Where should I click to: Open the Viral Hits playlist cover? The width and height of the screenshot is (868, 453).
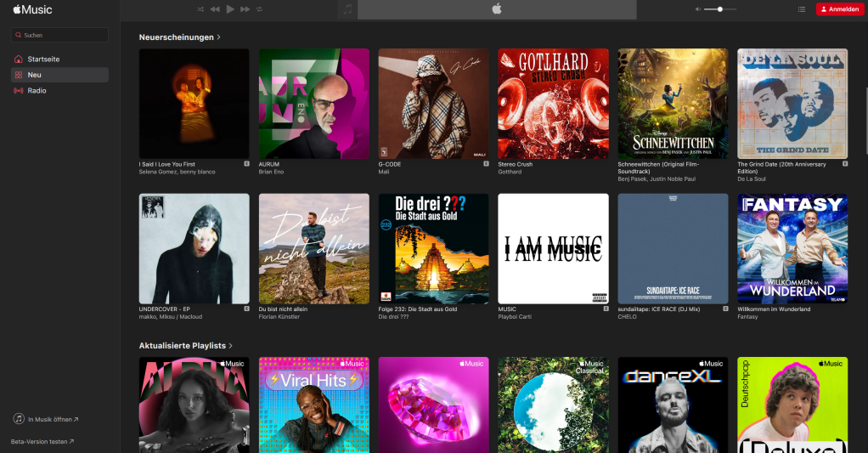[x=314, y=405]
